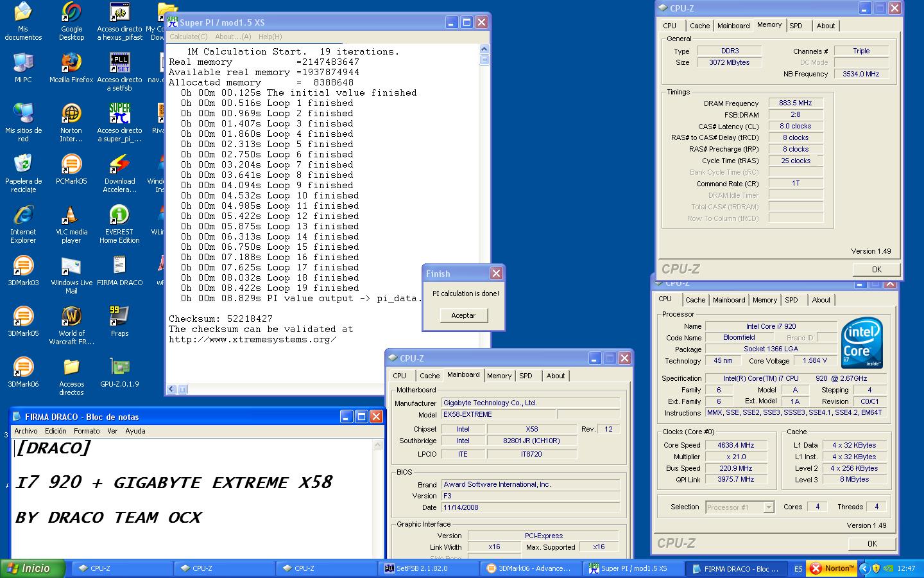The image size is (924, 578).
Task: Click Checksum: 52218427 line in Super PI
Action: pyautogui.click(x=221, y=319)
